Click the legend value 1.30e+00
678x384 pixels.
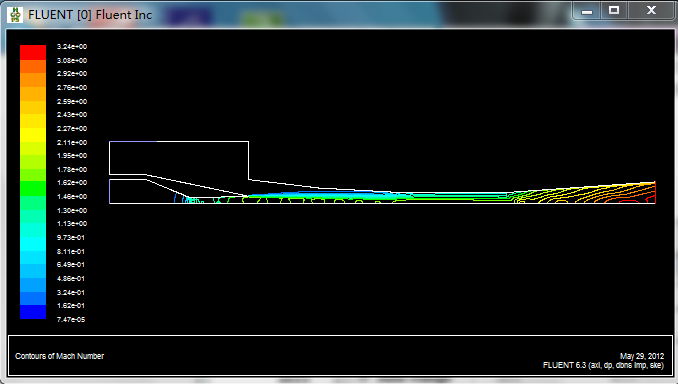pyautogui.click(x=72, y=211)
